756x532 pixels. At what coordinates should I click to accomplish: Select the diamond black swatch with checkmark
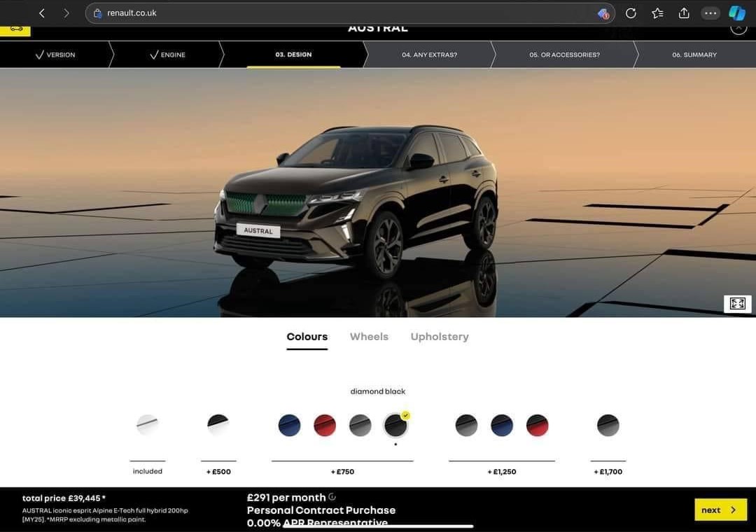(x=395, y=425)
